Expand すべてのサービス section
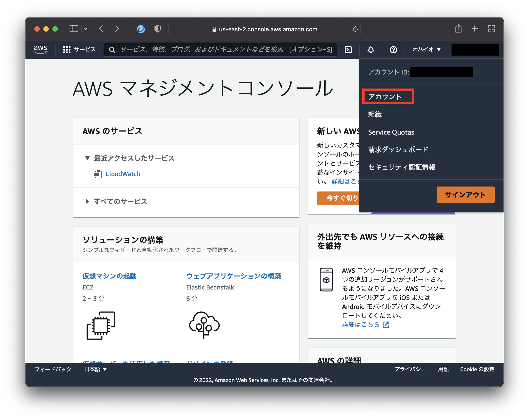Viewport: 529px width, 420px height. click(121, 201)
